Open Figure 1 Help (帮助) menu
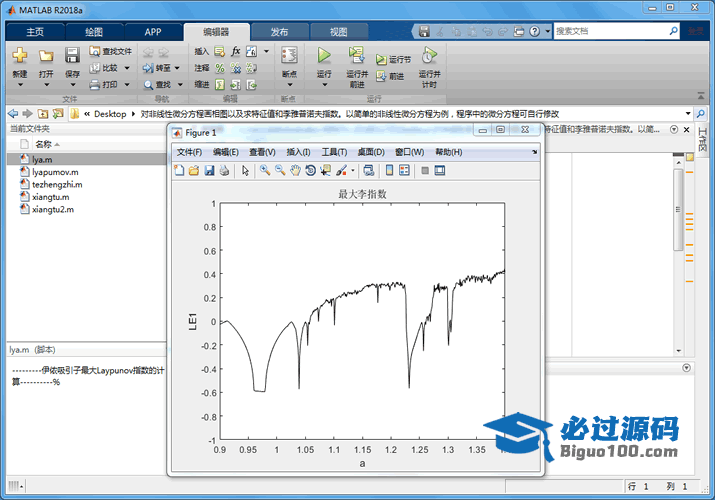Viewport: 715px width, 500px height. (x=449, y=152)
